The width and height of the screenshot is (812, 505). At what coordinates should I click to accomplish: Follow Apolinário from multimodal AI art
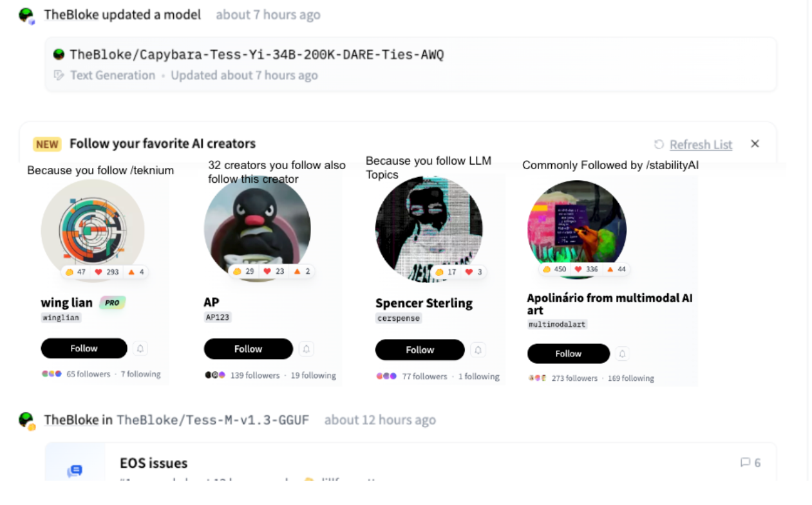(568, 354)
